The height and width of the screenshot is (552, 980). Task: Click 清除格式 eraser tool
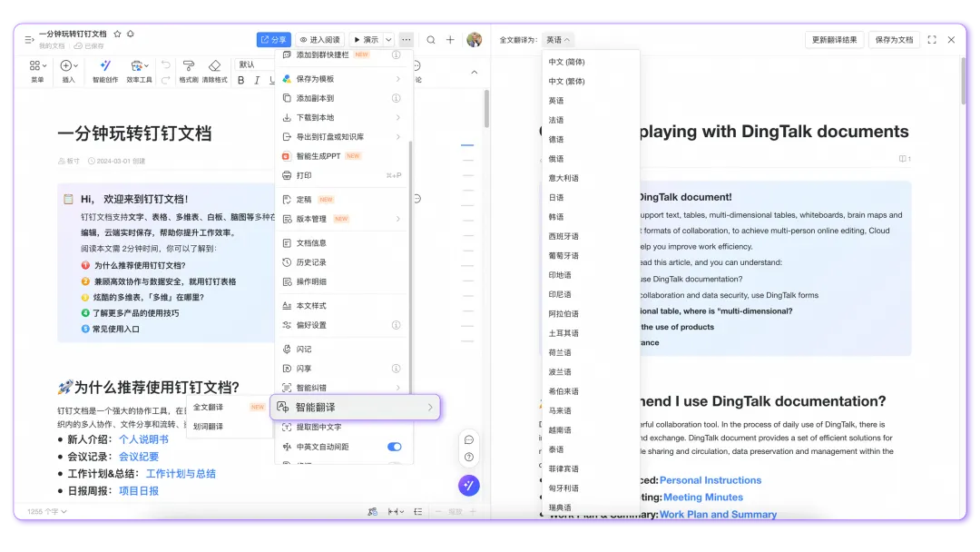pos(215,71)
